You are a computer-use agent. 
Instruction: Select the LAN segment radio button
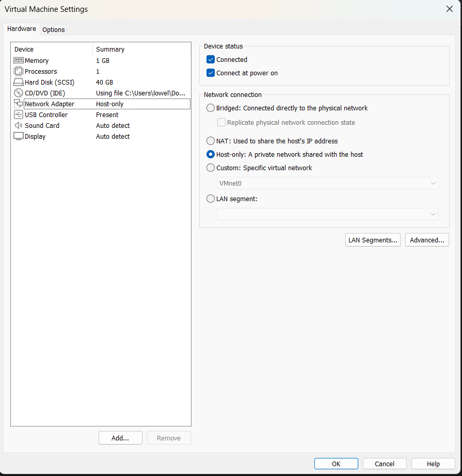pos(211,199)
